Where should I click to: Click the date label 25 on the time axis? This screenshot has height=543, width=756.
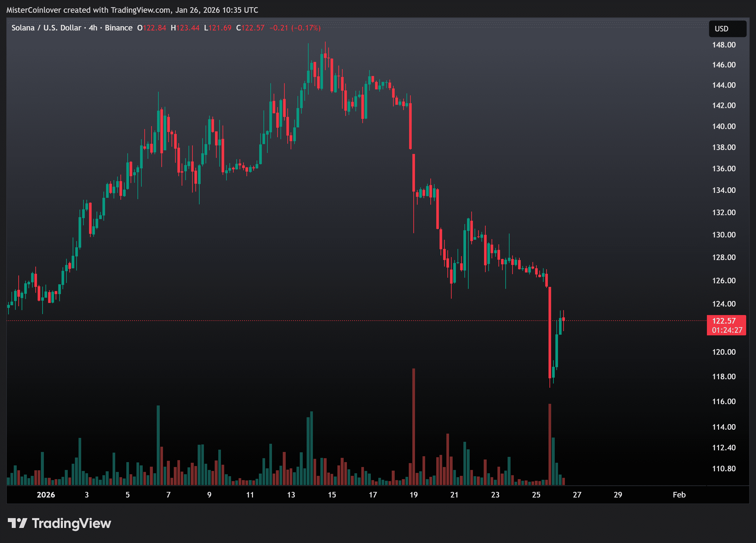point(536,495)
